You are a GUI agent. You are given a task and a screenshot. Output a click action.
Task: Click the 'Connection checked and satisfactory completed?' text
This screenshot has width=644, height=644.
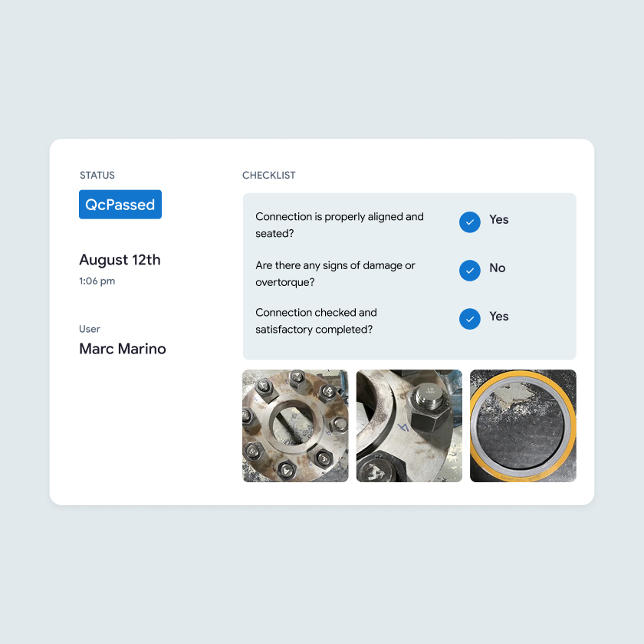click(316, 320)
